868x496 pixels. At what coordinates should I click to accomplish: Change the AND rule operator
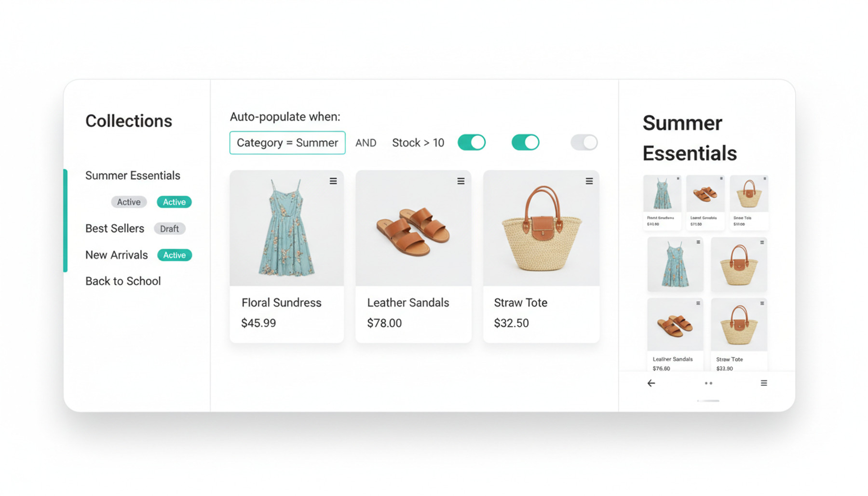tap(366, 143)
